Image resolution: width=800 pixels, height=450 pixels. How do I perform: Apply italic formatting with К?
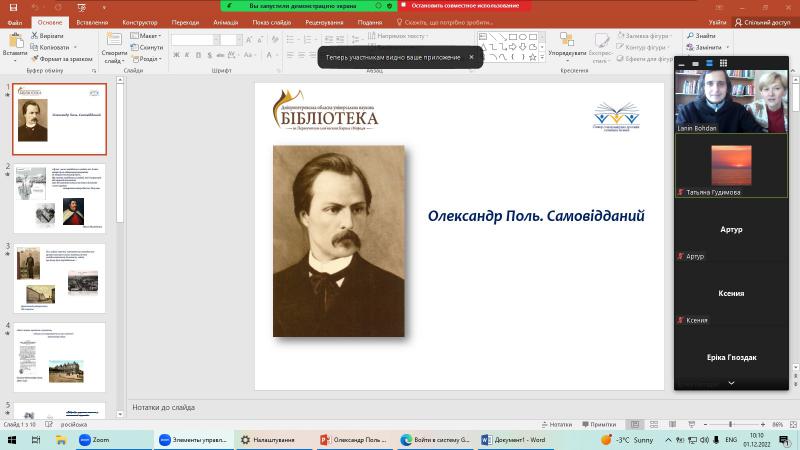coord(187,55)
